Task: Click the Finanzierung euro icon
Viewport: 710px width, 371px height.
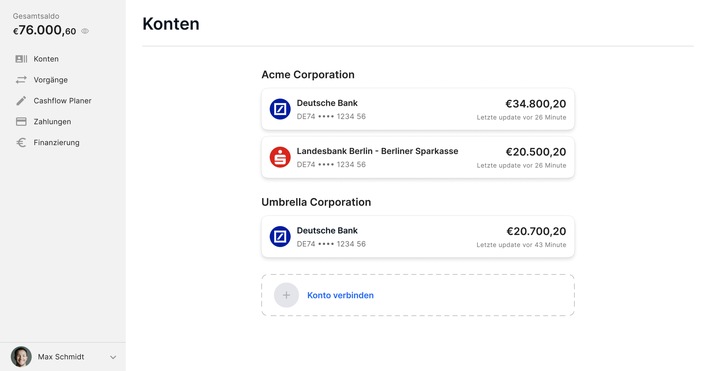Action: pos(21,142)
